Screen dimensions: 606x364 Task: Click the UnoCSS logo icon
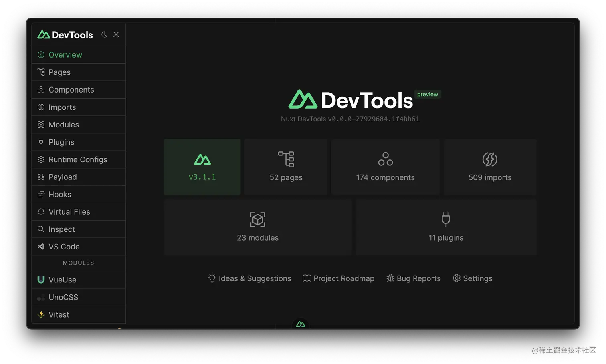click(41, 297)
